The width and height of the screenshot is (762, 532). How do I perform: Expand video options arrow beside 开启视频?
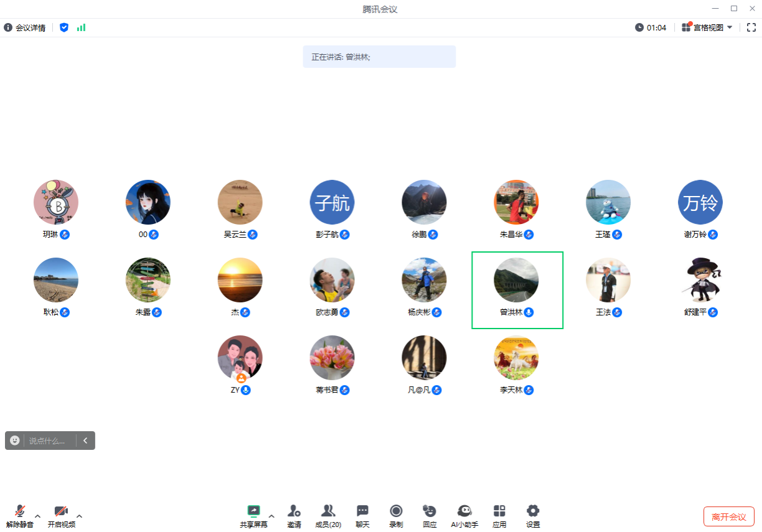[x=79, y=516]
